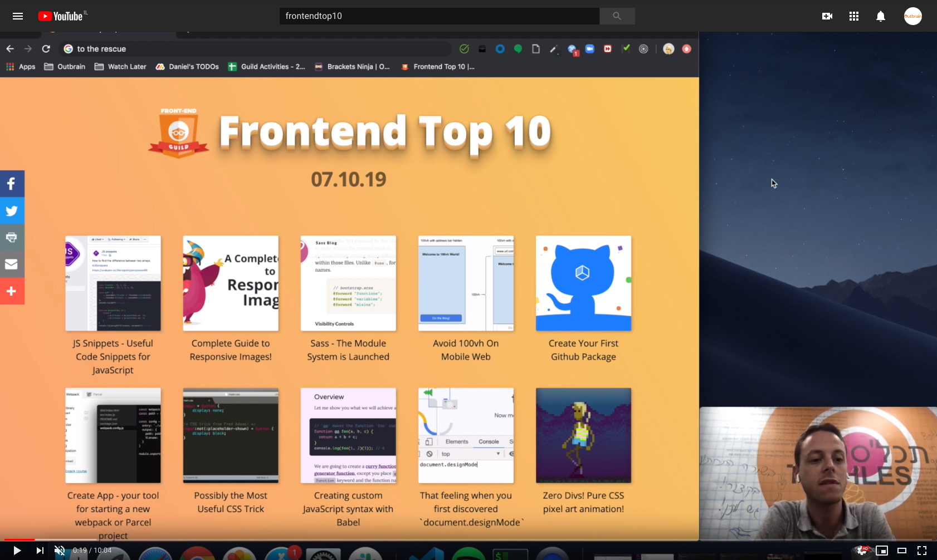Open the YouTube apps grid
Screen dimensions: 937x560
[x=854, y=16]
